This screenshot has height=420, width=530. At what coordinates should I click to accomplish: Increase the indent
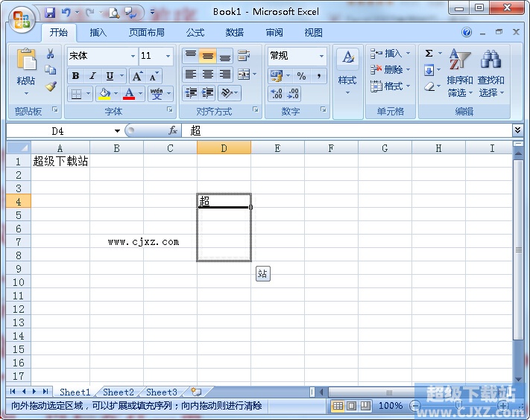click(x=207, y=93)
